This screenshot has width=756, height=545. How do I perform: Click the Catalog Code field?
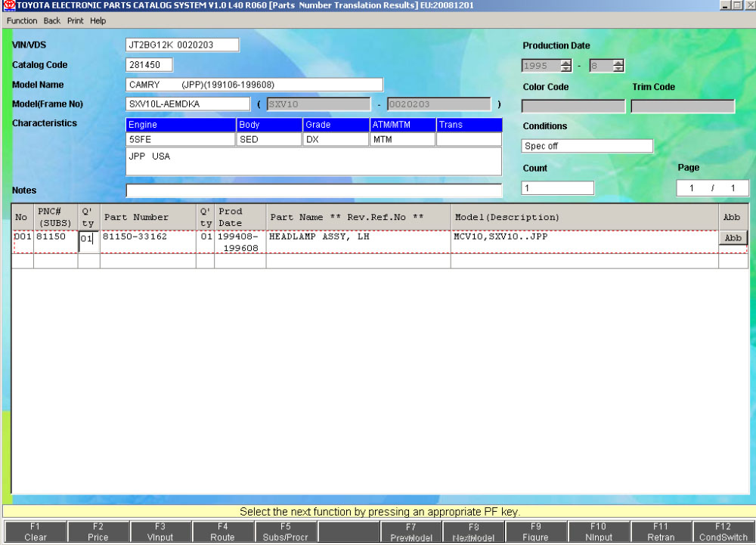(x=149, y=65)
